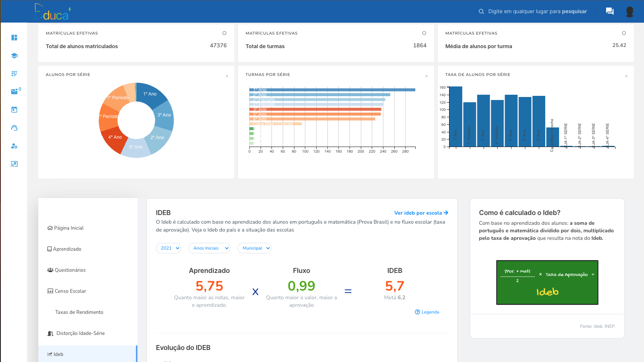Screen dimensions: 644x362
Task: Click the Ideb formula chalkboard image
Action: 547,282
